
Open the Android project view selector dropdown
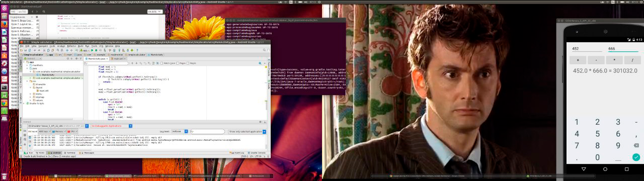click(33, 58)
